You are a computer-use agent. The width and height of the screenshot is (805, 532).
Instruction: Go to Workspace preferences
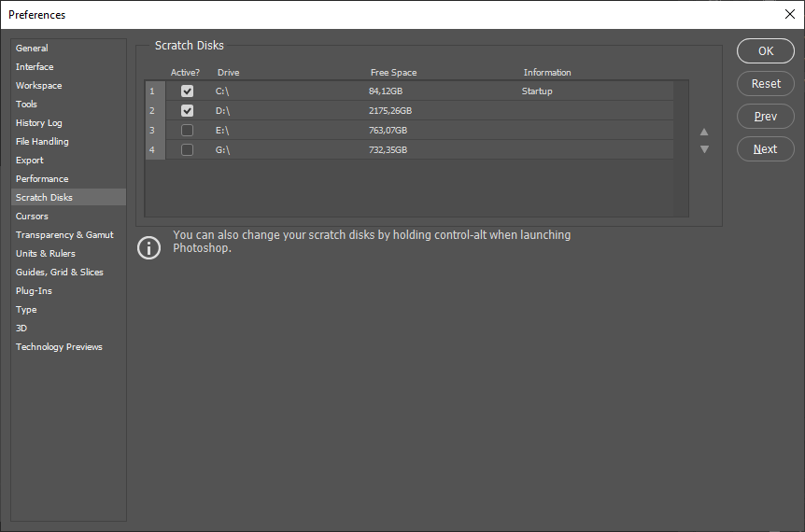click(68, 86)
